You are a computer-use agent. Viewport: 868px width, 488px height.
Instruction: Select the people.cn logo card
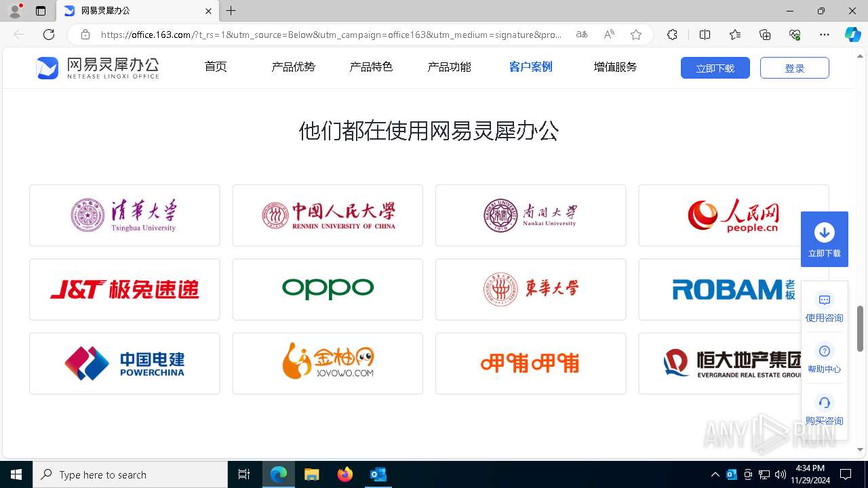tap(734, 215)
